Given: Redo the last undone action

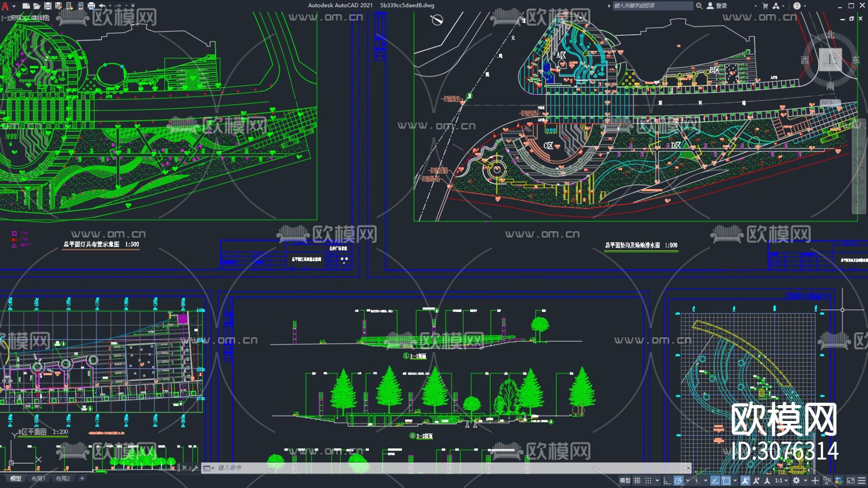Looking at the screenshot, I should click(x=118, y=6).
